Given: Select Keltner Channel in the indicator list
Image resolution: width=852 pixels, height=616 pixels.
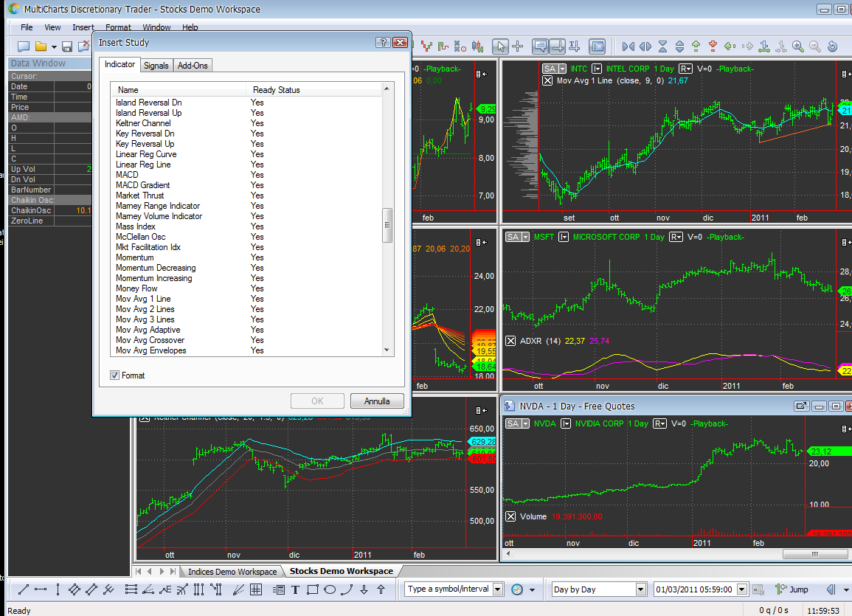Looking at the screenshot, I should pyautogui.click(x=143, y=123).
